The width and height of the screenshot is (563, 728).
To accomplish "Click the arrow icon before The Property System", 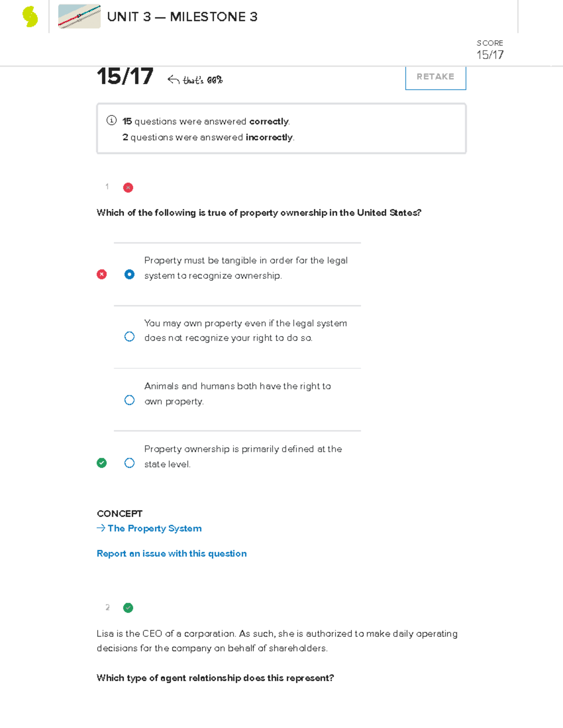I will coord(101,528).
